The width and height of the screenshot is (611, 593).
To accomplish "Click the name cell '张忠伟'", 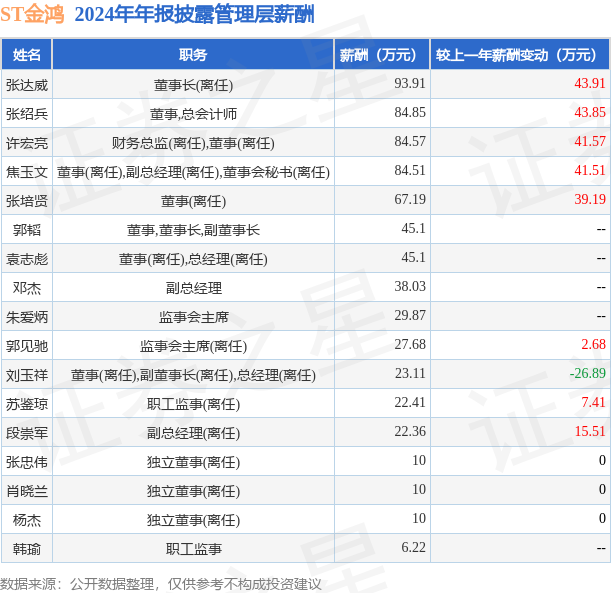I will [26, 462].
